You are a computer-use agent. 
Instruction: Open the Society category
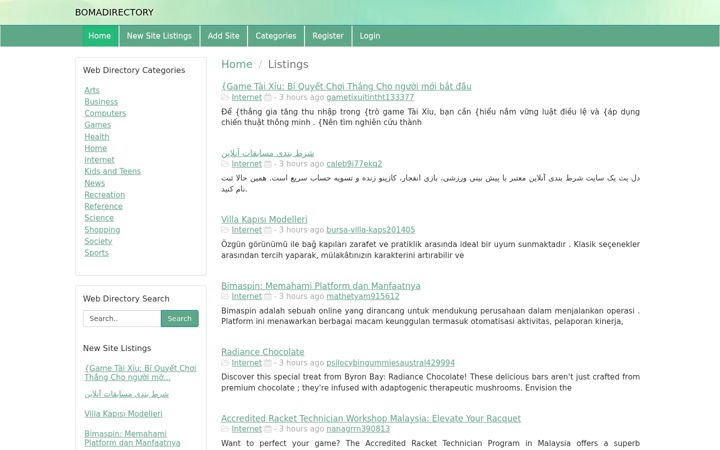(98, 241)
